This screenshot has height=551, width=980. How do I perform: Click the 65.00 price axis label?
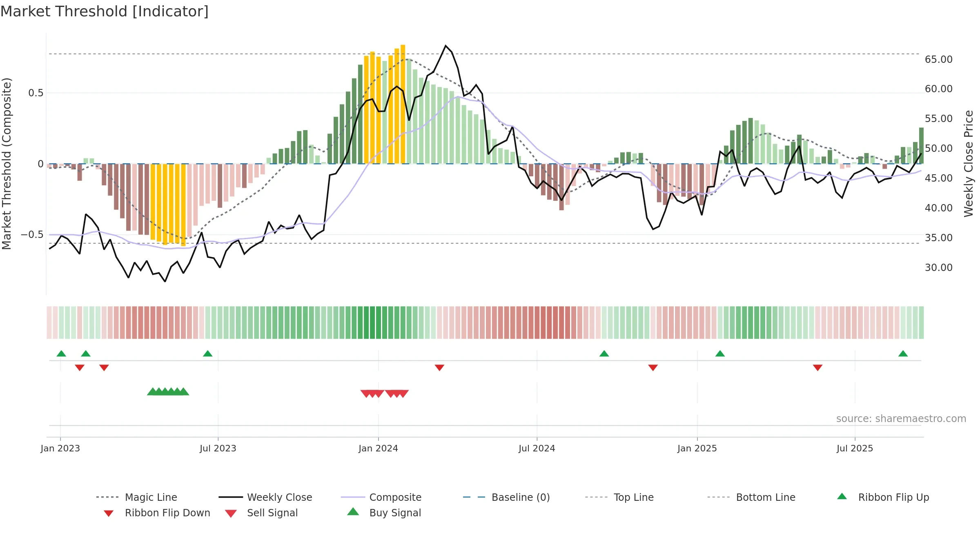(939, 59)
